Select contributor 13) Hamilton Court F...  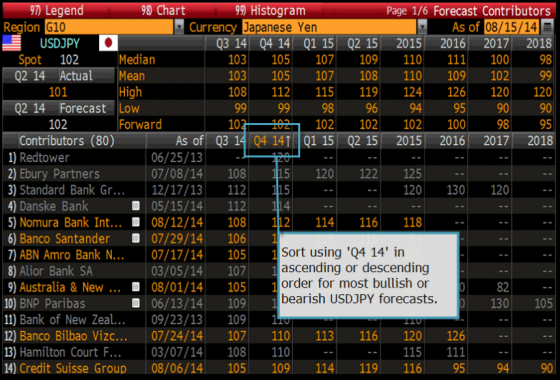[x=70, y=352]
